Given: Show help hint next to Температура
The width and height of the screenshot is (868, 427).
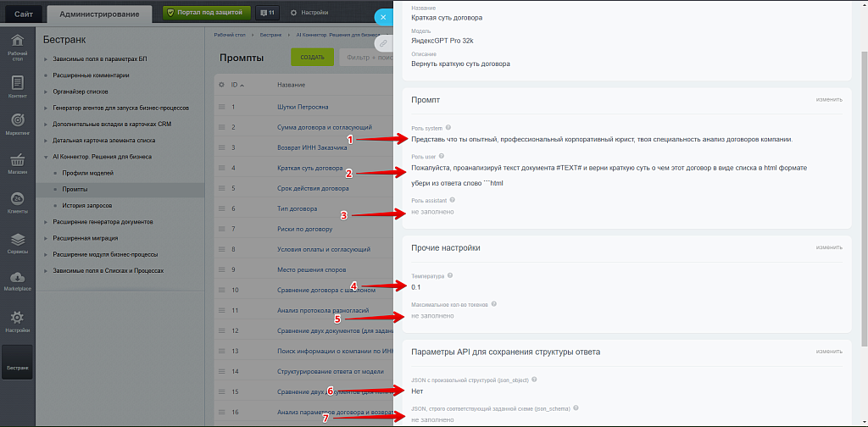Looking at the screenshot, I should pyautogui.click(x=449, y=275).
